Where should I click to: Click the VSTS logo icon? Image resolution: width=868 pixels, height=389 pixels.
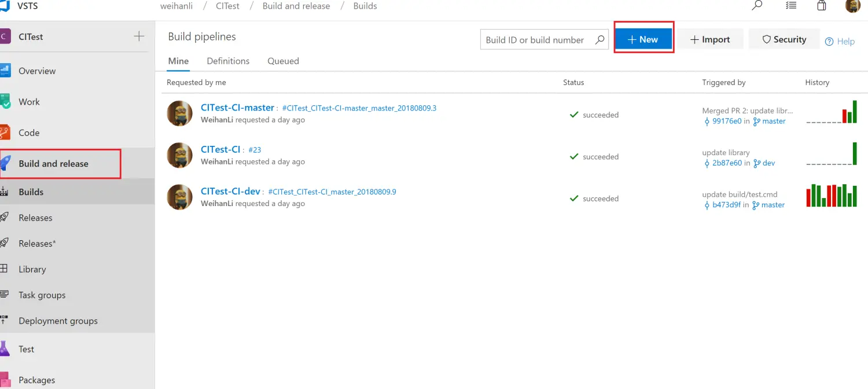(5, 6)
